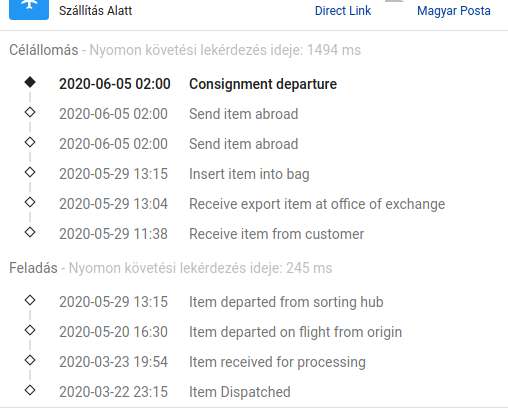Viewport: 508px width, 413px height.
Task: Select the Item Dispatched event text
Action: (240, 392)
